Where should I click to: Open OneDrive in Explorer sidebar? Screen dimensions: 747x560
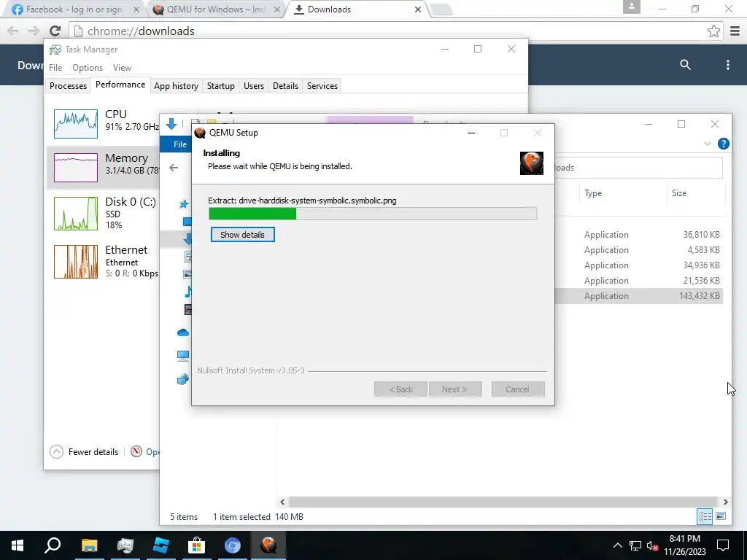(183, 332)
